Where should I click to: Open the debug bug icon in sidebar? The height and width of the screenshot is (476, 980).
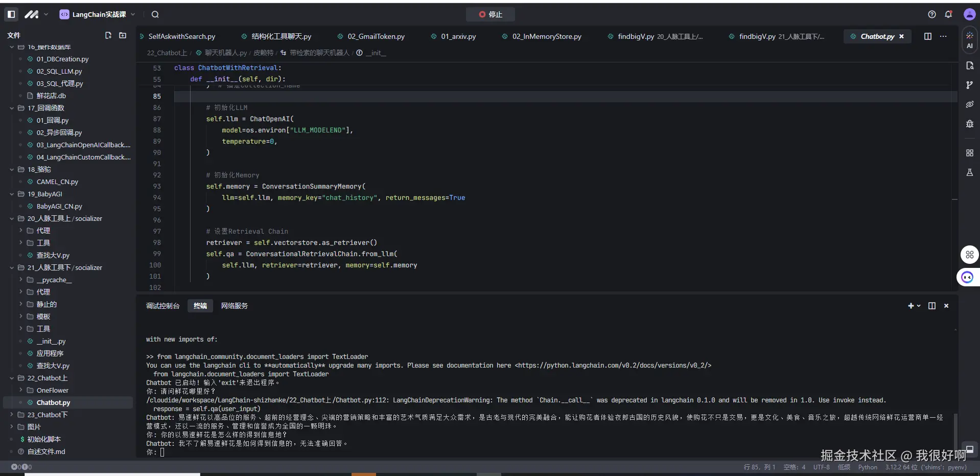tap(969, 124)
